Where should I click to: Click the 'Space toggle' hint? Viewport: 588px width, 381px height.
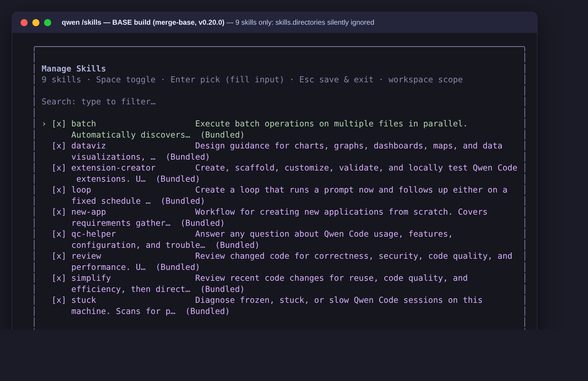click(x=126, y=80)
